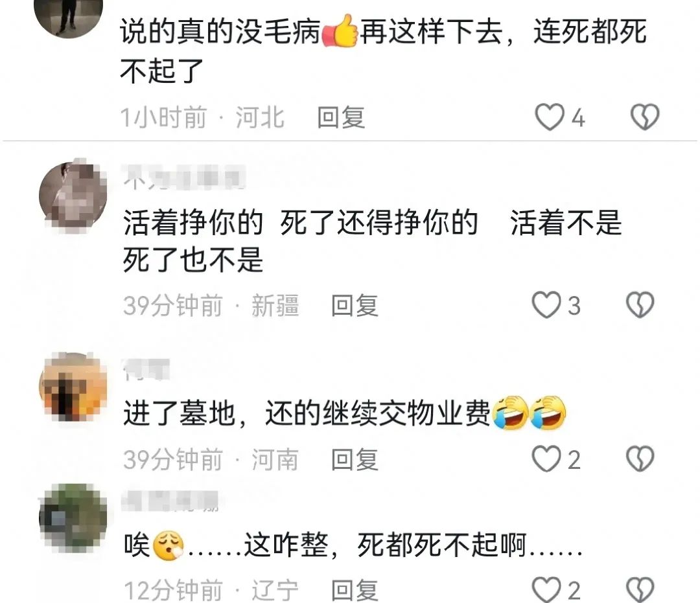
Task: Tap the comment text 说的真的没毛病
Action: [x=220, y=32]
